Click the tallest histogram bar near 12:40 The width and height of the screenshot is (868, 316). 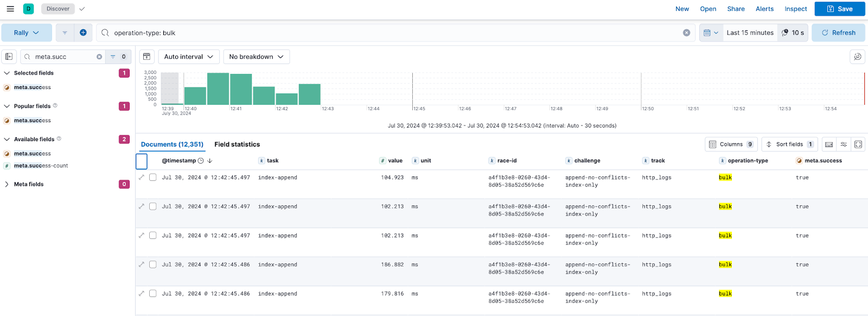click(x=218, y=89)
